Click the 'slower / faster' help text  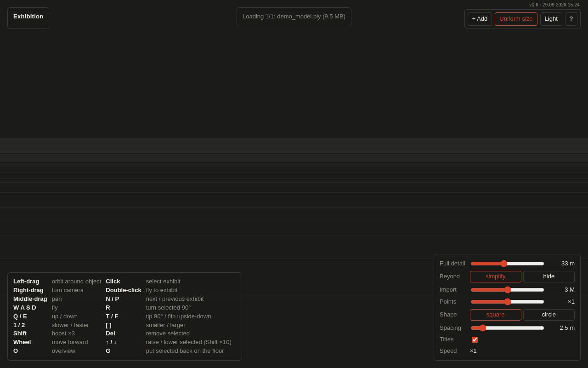coord(70,325)
